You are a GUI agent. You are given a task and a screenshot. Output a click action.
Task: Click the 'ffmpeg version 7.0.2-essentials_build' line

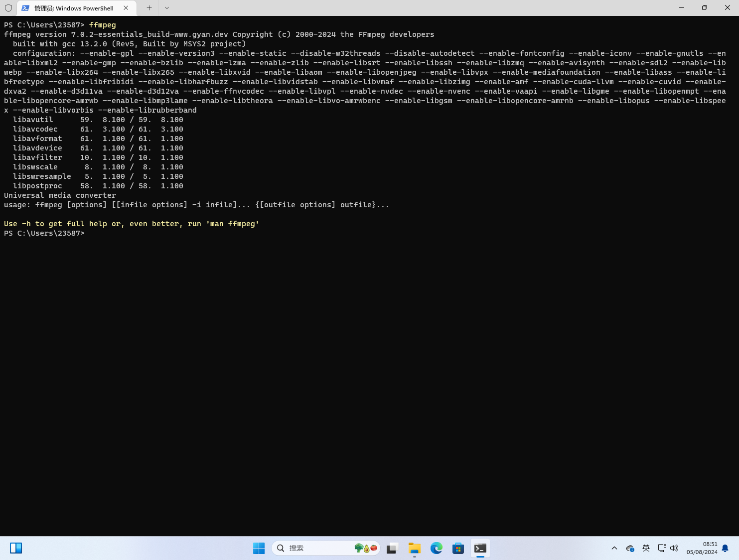[219, 34]
